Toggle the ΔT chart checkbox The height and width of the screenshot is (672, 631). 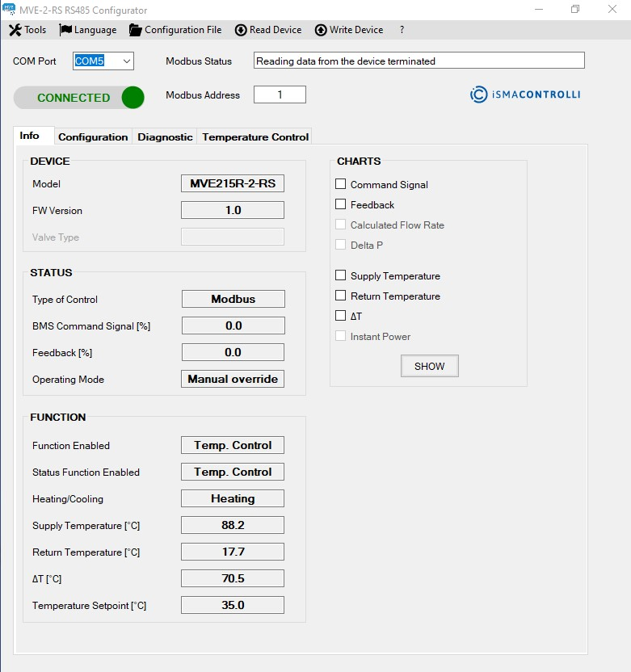[x=341, y=316]
